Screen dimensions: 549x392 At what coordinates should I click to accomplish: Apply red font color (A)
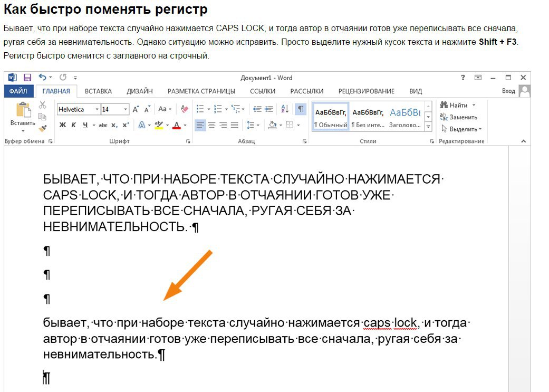point(177,125)
